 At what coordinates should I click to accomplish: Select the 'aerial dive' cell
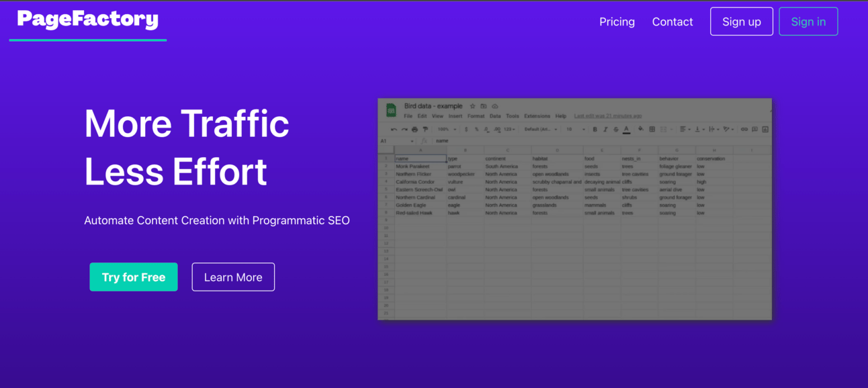pos(677,190)
